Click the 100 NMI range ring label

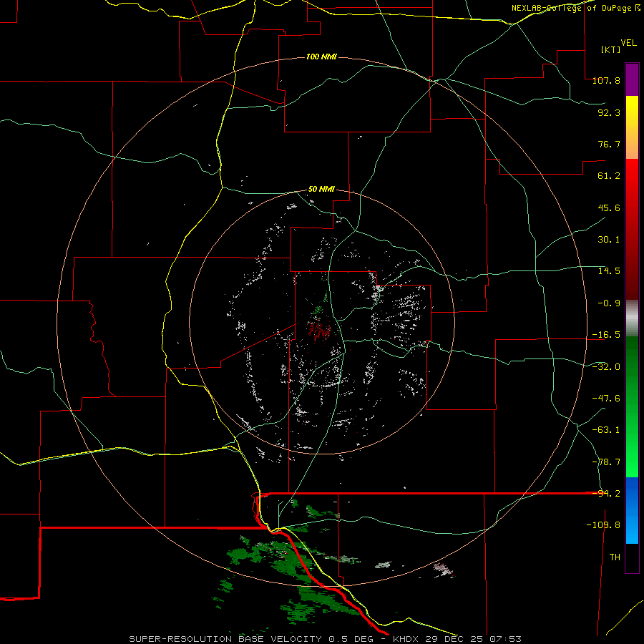pos(321,57)
